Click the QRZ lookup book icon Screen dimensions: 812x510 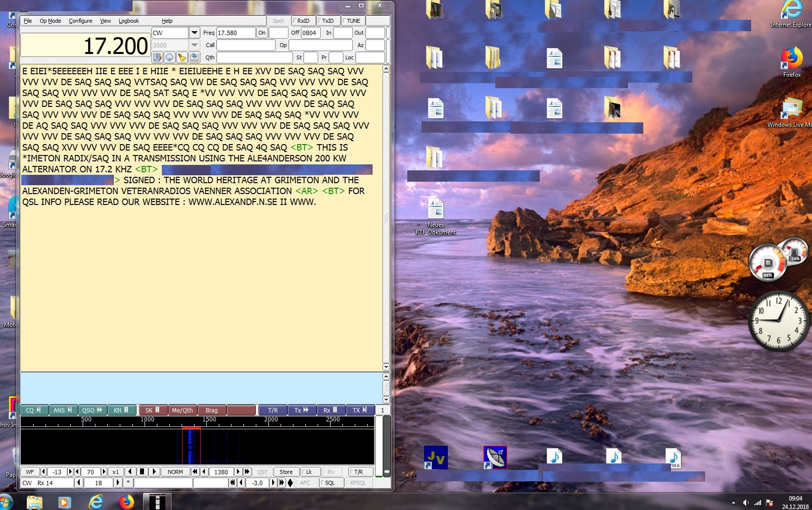157,57
